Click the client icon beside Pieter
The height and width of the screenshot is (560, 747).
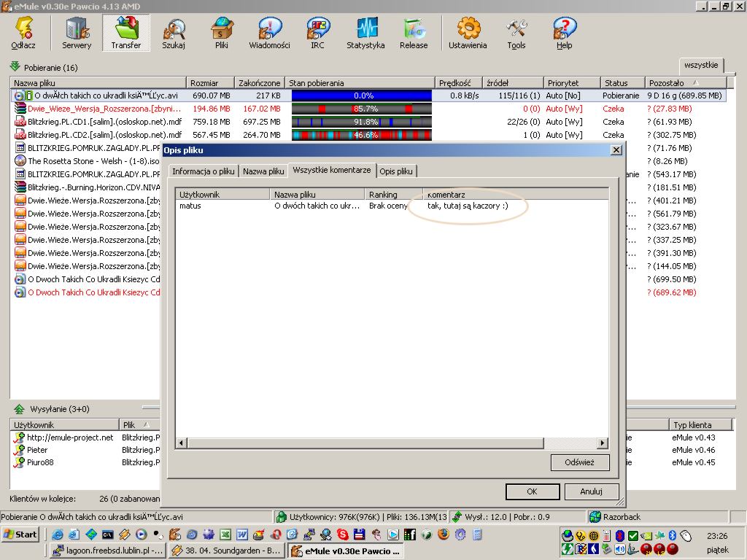pos(19,450)
